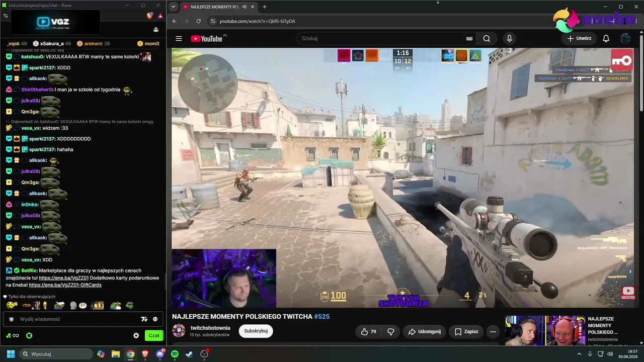Click the YouTube search magnifier button
The image size is (644, 362).
[487, 39]
